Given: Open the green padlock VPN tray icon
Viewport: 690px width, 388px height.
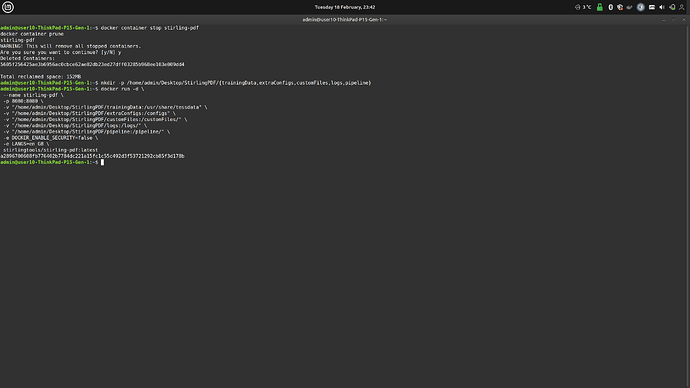Looking at the screenshot, I should [600, 7].
